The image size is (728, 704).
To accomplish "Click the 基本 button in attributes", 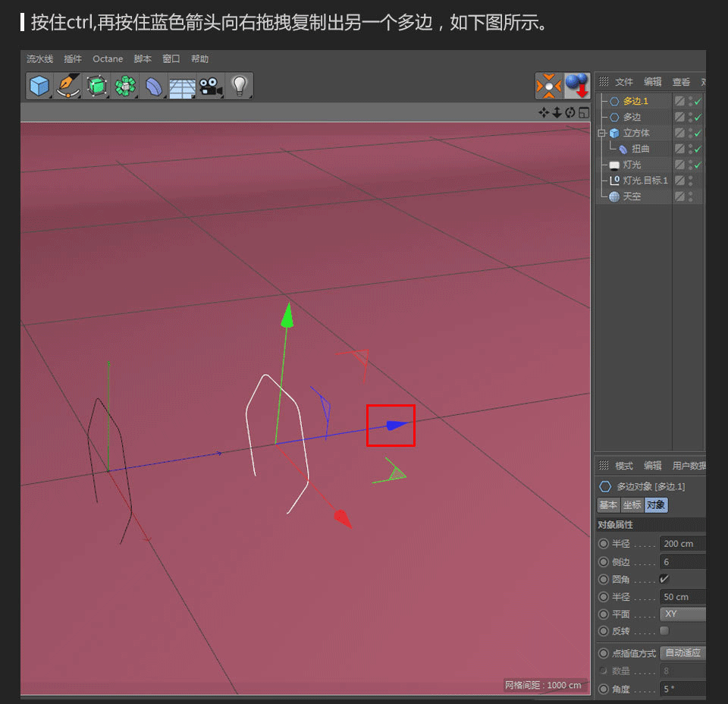I will [x=607, y=505].
